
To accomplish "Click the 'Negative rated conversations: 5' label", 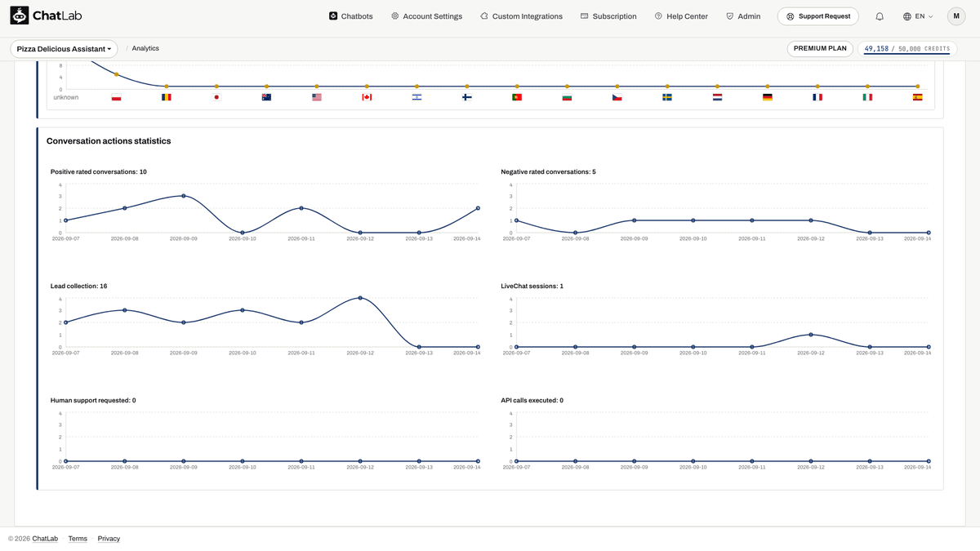I will click(549, 172).
